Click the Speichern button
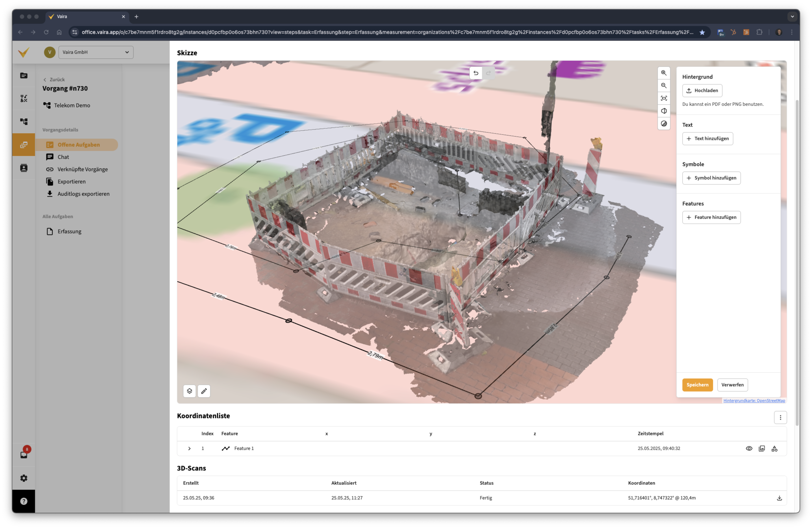 pos(697,385)
